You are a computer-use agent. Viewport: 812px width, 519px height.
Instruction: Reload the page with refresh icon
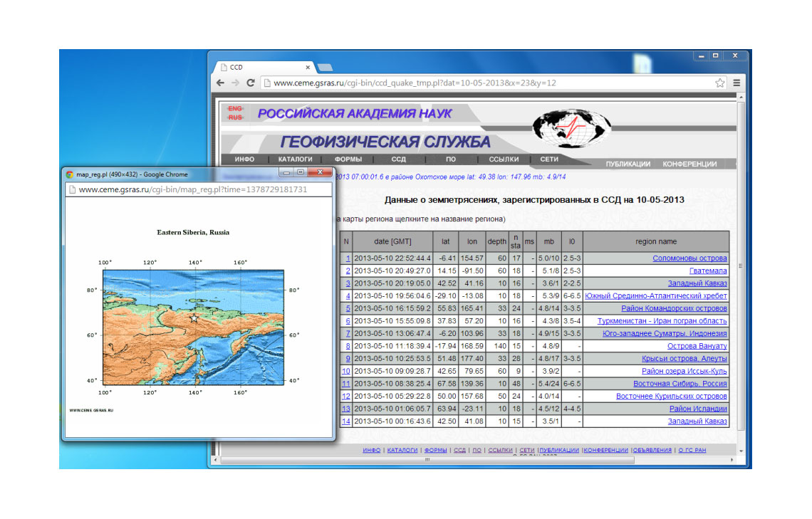(x=251, y=83)
